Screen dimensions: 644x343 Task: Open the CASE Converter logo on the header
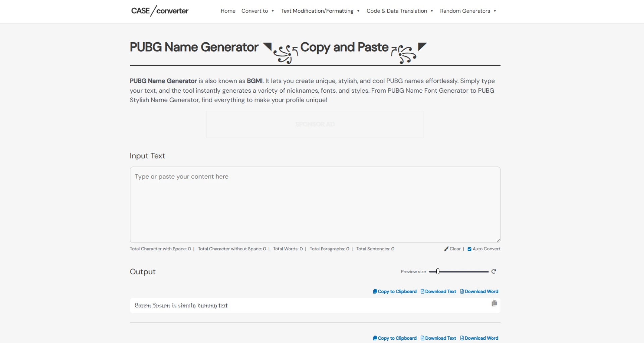click(x=160, y=11)
